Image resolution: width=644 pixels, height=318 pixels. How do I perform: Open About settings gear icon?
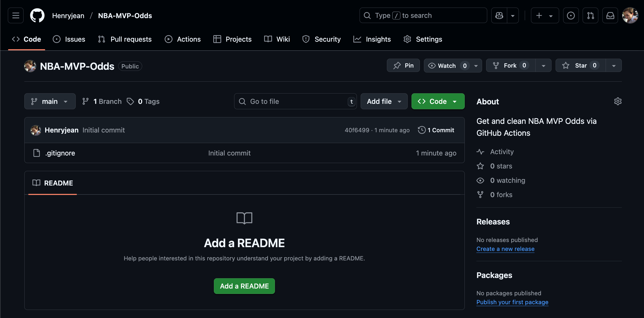[x=618, y=101]
